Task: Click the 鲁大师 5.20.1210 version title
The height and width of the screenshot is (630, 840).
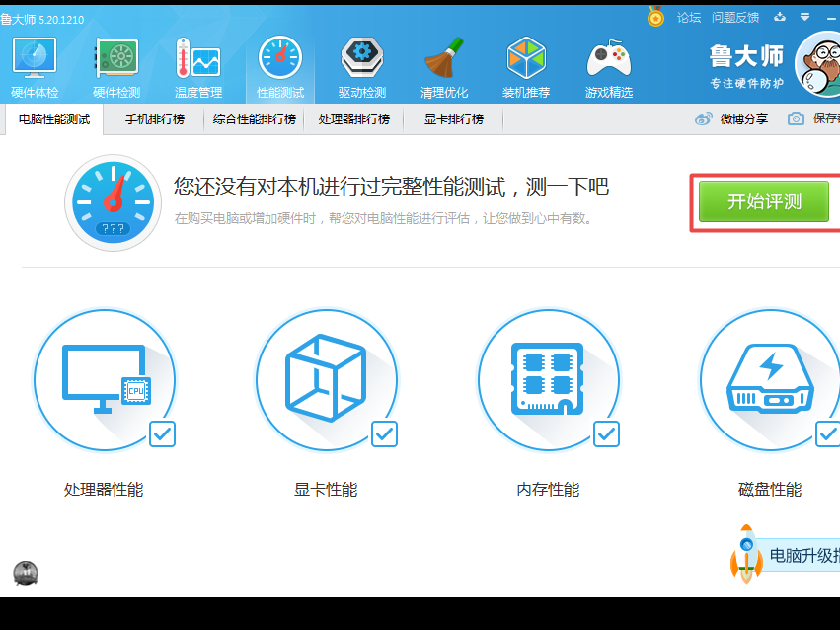Action: pyautogui.click(x=42, y=20)
